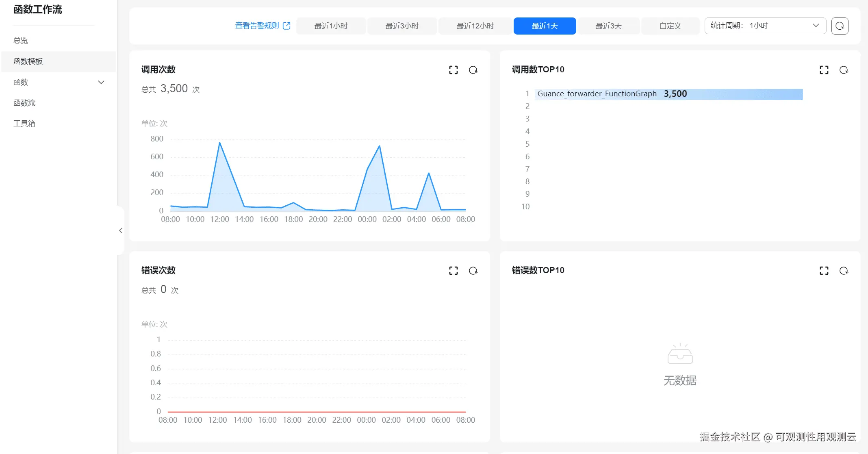Collapse the left sidebar with arrow handle
This screenshot has width=868, height=454.
click(121, 230)
